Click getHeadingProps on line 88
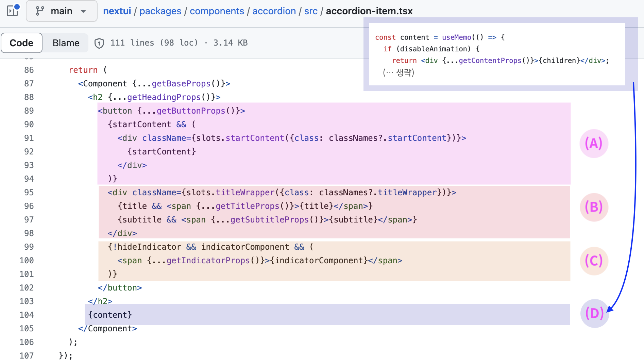Screen dimensions: 644x364 [164, 97]
